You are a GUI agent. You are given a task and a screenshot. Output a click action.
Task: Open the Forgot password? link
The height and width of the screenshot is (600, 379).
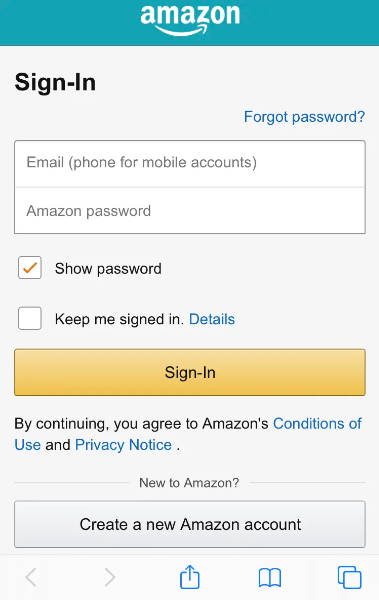tap(304, 117)
